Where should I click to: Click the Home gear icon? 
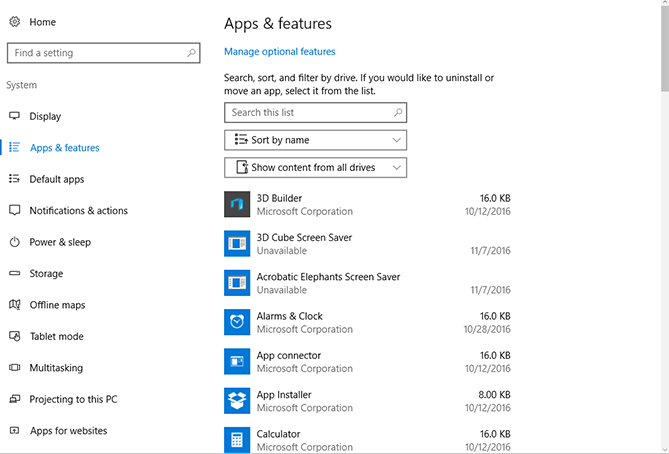15,22
